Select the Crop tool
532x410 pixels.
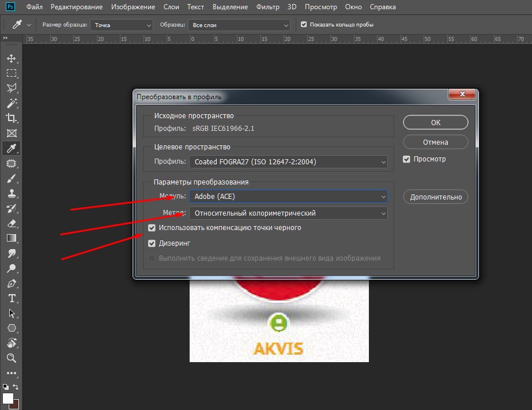(11, 118)
